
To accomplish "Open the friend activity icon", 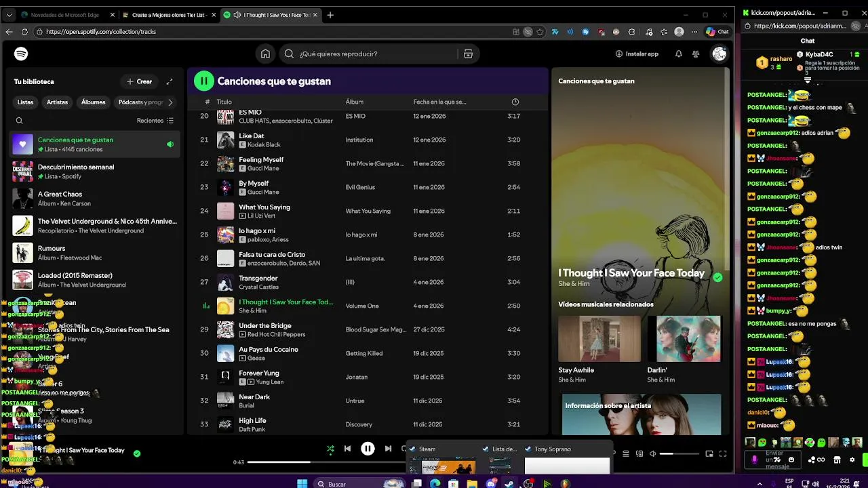I will [x=696, y=54].
